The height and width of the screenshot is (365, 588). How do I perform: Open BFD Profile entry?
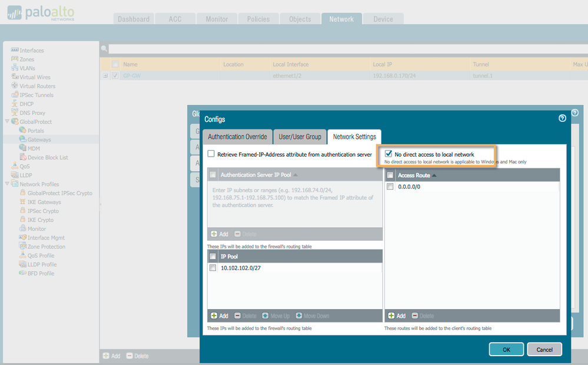tap(41, 274)
